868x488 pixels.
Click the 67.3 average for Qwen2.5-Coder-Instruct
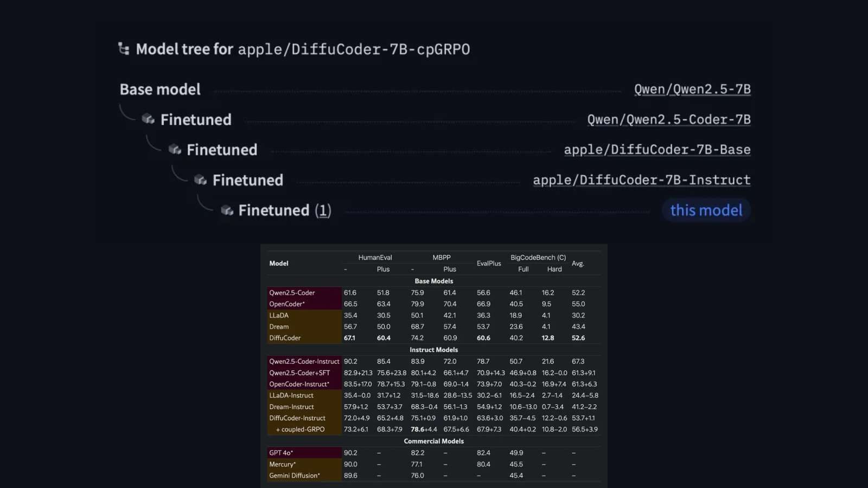tap(578, 362)
